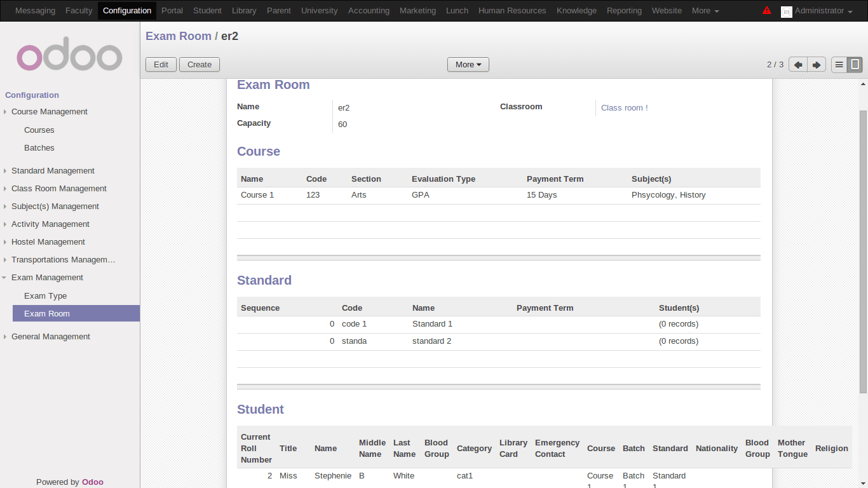This screenshot has height=488, width=868.
Task: Switch to list view icon
Action: pyautogui.click(x=839, y=65)
